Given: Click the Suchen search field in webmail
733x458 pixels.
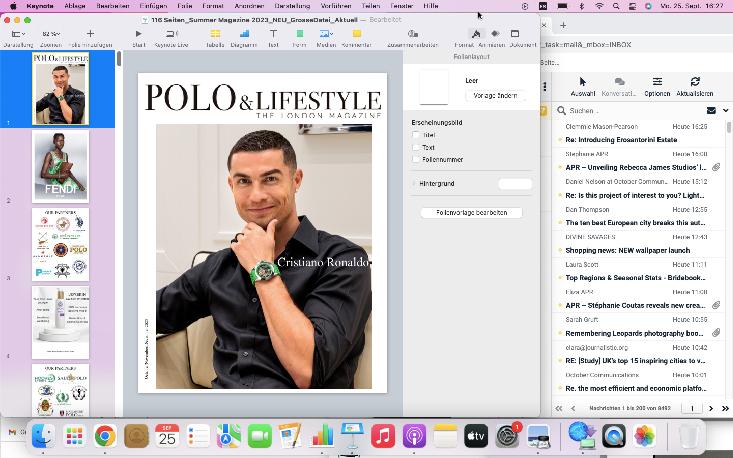Looking at the screenshot, I should [631, 111].
